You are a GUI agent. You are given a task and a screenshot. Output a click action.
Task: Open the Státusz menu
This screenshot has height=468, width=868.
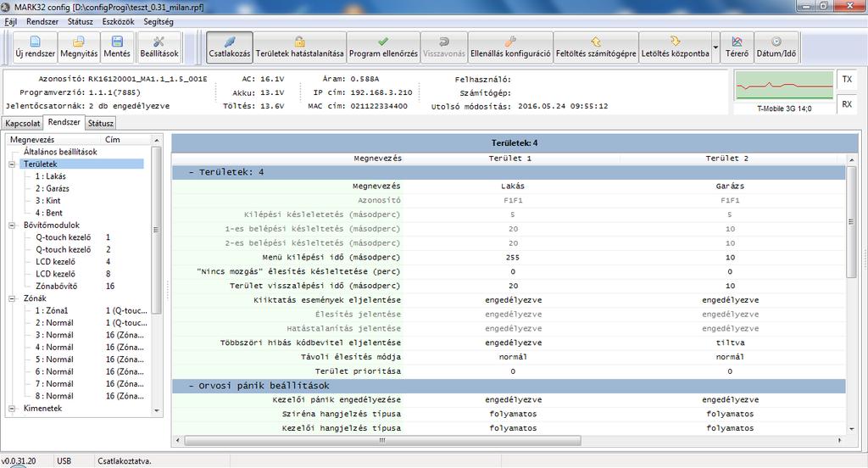[x=81, y=21]
